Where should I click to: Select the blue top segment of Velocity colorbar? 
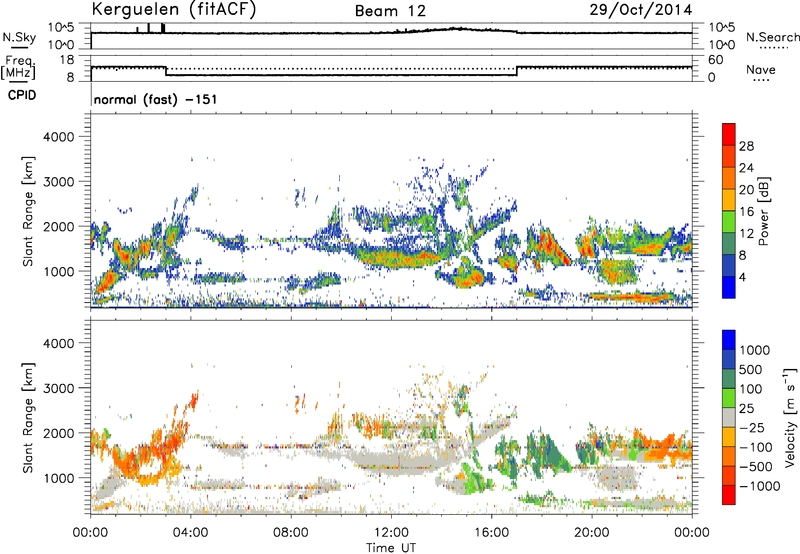729,340
